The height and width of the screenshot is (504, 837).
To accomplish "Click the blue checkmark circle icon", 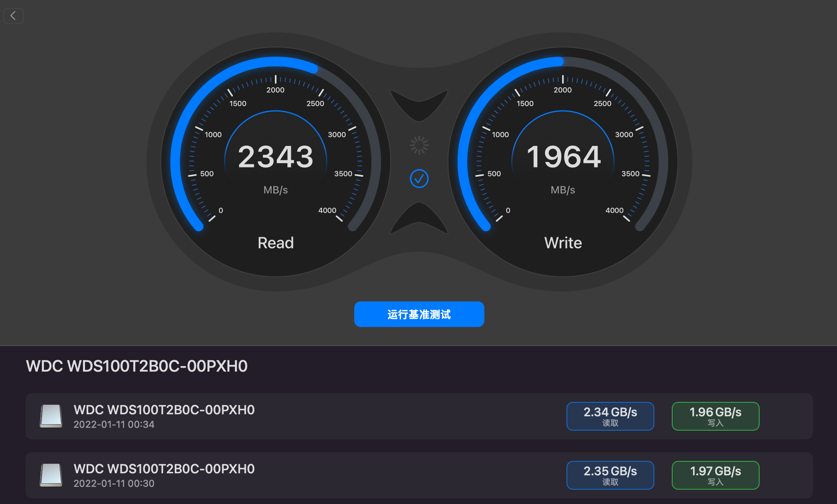I will click(x=419, y=179).
